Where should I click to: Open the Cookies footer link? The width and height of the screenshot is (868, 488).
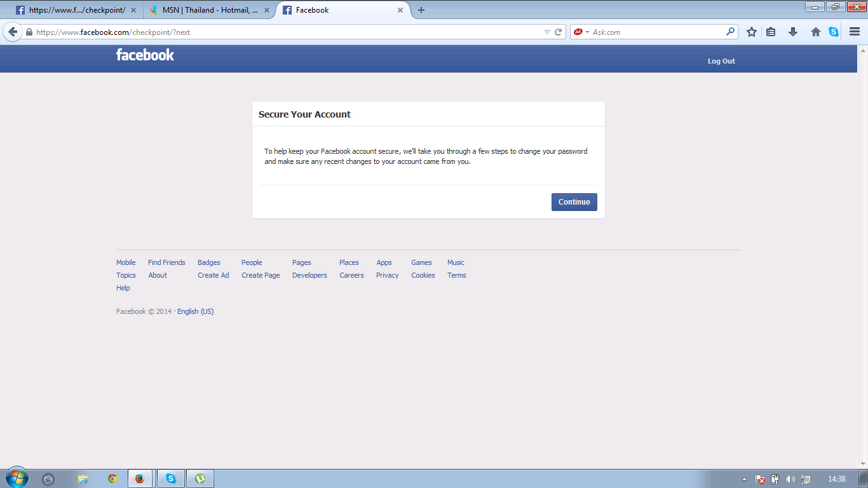(423, 275)
